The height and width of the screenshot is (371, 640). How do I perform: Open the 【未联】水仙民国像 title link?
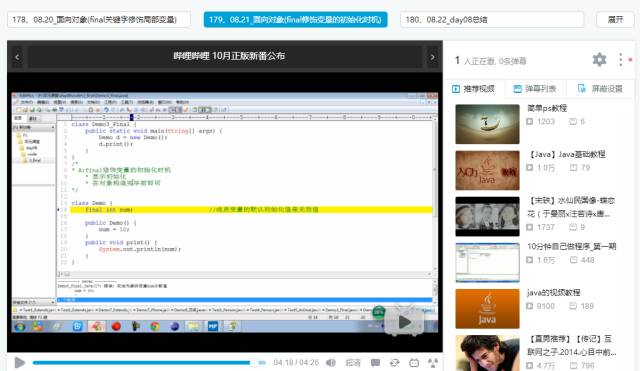571,207
